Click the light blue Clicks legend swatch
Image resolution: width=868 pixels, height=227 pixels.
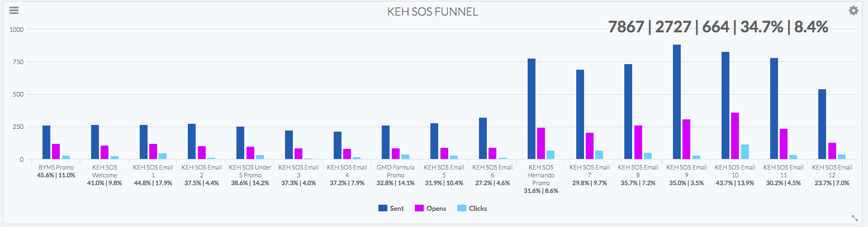462,208
